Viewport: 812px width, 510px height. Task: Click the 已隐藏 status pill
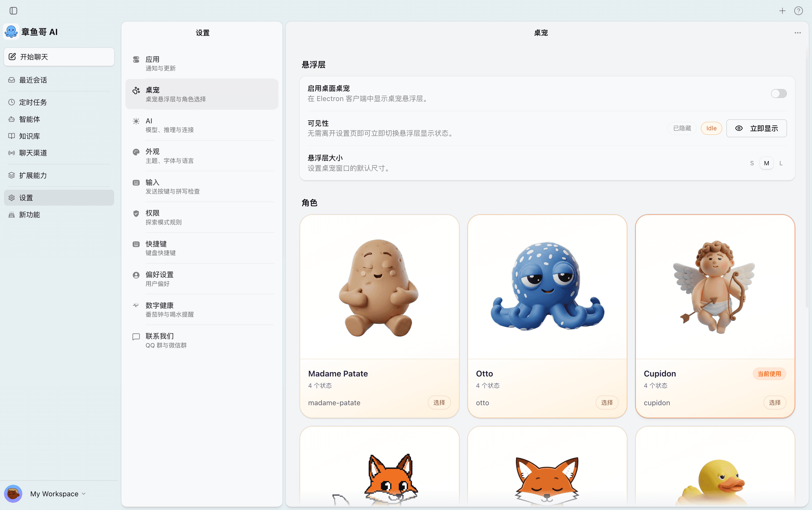coord(681,128)
